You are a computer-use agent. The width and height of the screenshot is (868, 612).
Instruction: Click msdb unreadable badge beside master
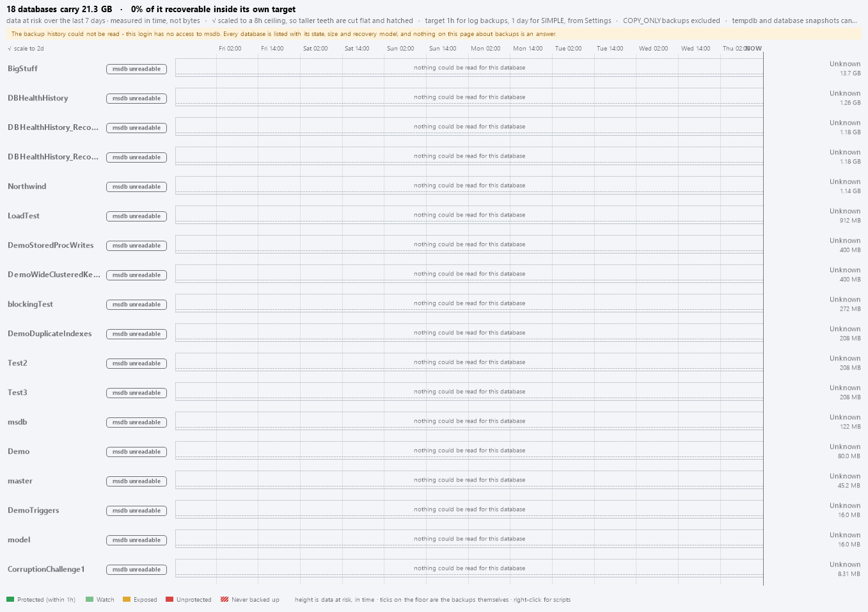[136, 481]
